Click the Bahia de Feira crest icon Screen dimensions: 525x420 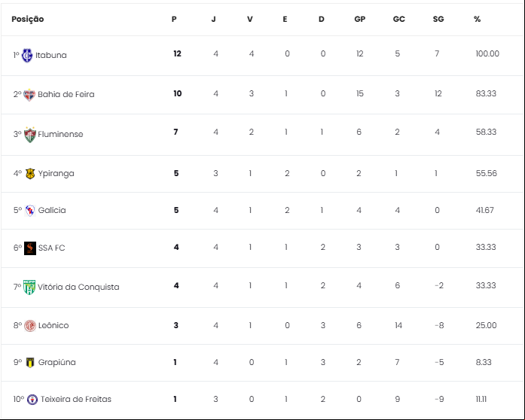pyautogui.click(x=29, y=95)
